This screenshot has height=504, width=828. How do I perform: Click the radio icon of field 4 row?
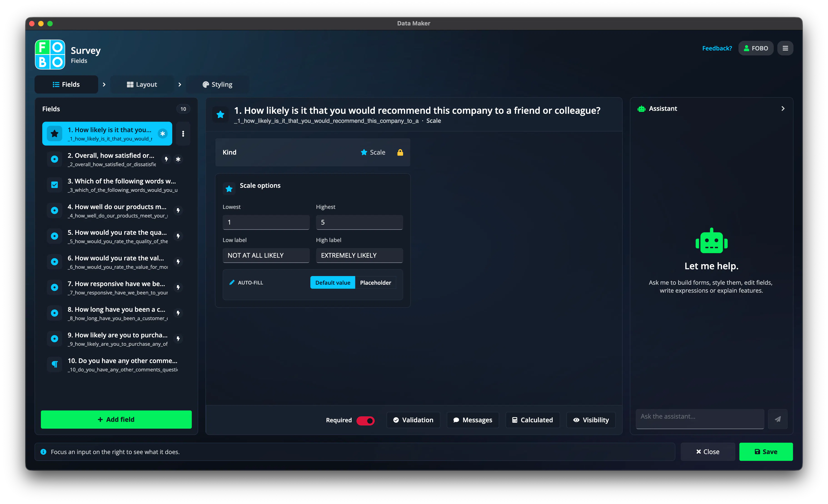pyautogui.click(x=55, y=210)
